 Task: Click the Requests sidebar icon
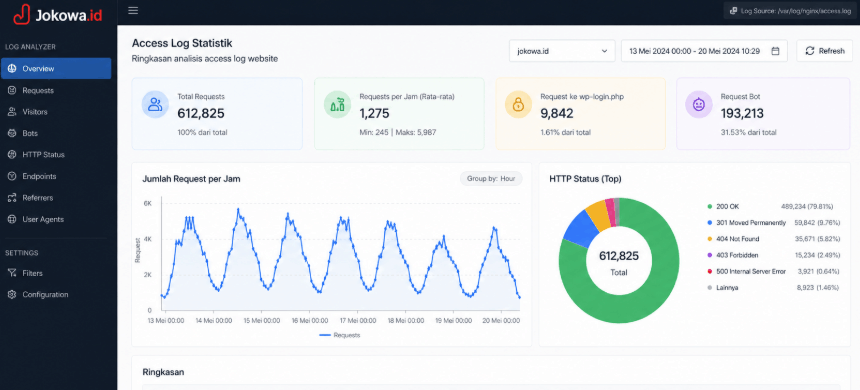12,91
